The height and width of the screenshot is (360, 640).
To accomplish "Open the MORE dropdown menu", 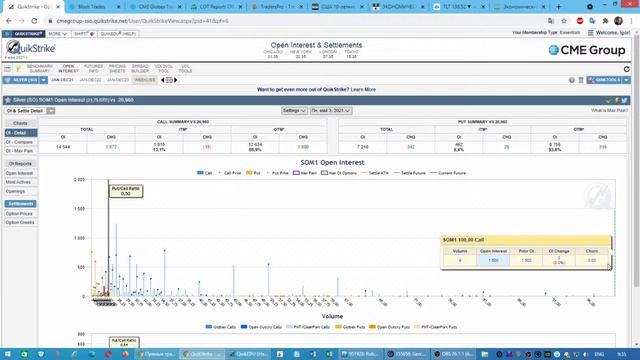I will coord(58,34).
